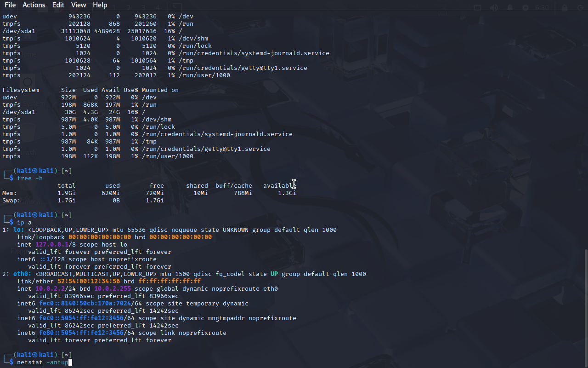588x368 pixels.
Task: Click the sda1 available size 24G
Action: pos(114,112)
